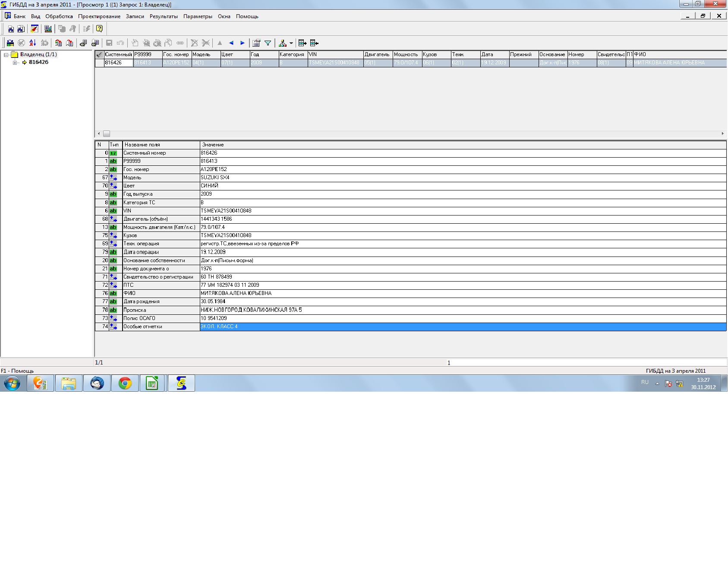The width and height of the screenshot is (728, 564).
Task: Click the funnel filter icon in toolbar
Action: pyautogui.click(x=268, y=43)
